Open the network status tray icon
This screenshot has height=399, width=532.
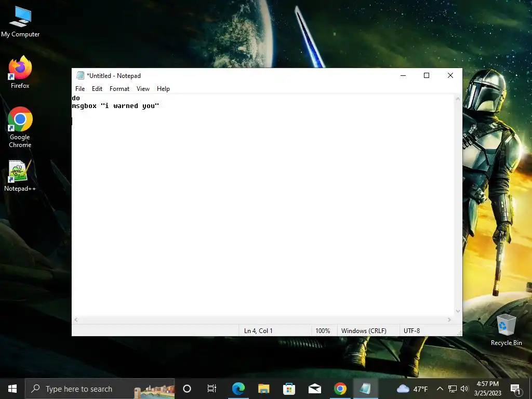click(453, 389)
